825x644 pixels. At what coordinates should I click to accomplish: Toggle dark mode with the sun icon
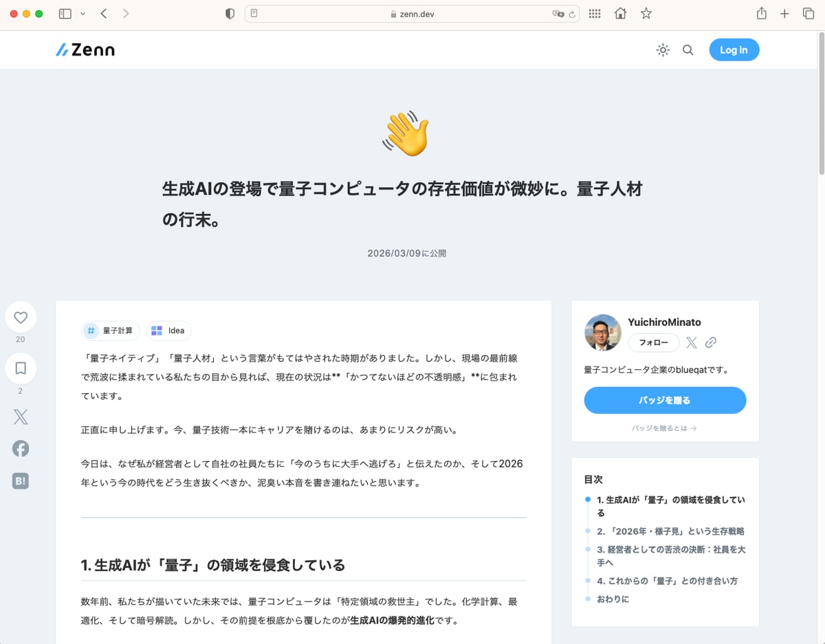662,49
